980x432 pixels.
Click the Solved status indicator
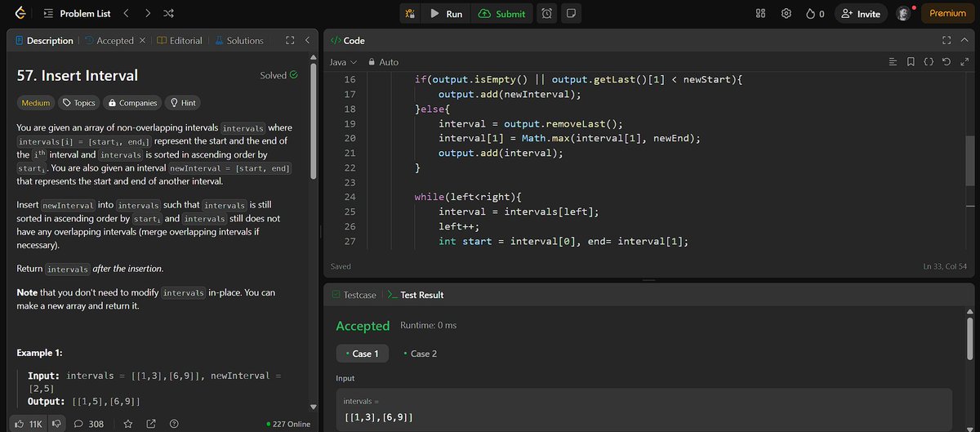click(278, 75)
